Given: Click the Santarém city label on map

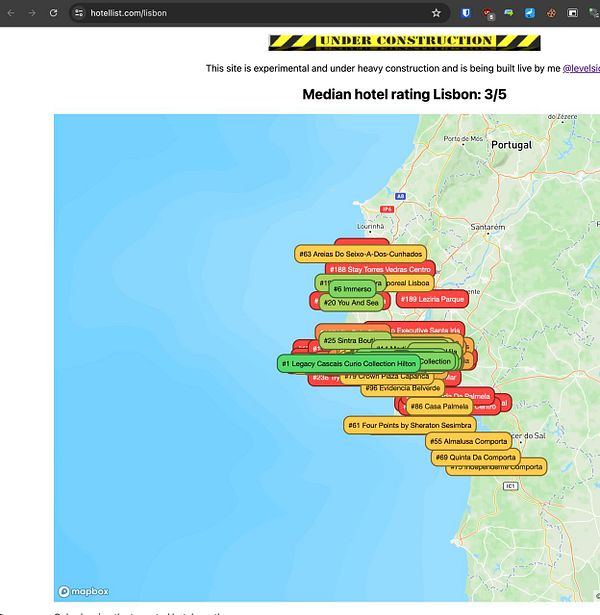Looking at the screenshot, I should [488, 227].
